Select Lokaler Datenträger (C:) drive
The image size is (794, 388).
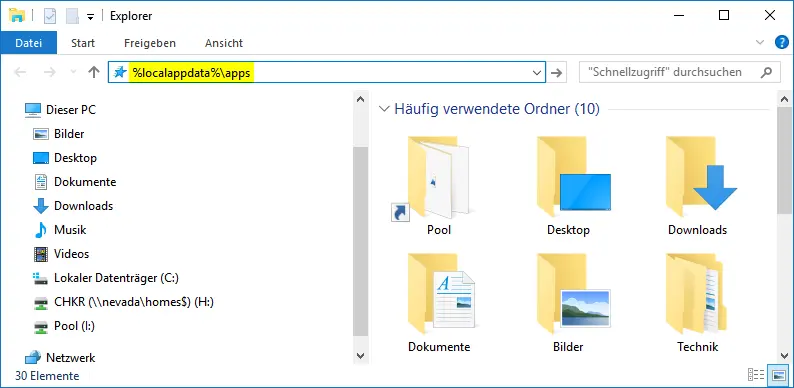click(116, 278)
